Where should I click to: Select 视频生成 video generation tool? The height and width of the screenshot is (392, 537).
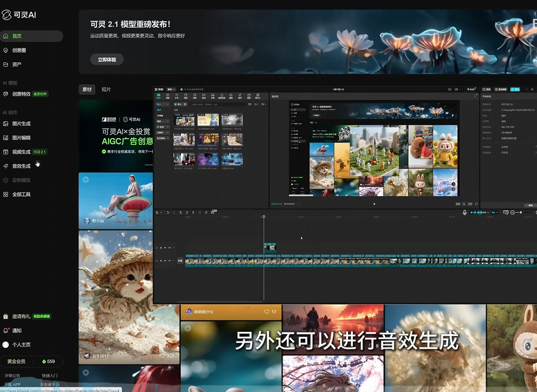[x=21, y=152]
